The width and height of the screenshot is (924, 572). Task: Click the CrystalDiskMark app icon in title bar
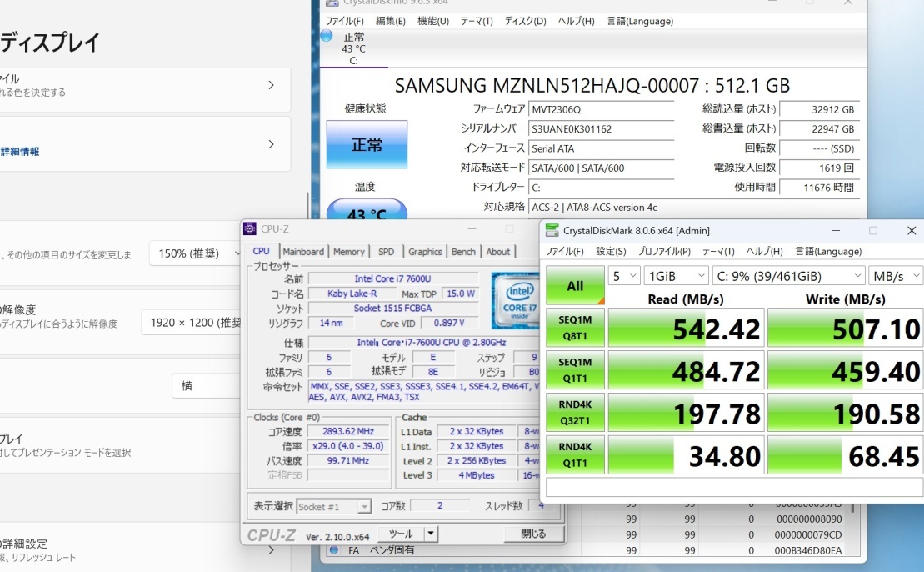552,231
